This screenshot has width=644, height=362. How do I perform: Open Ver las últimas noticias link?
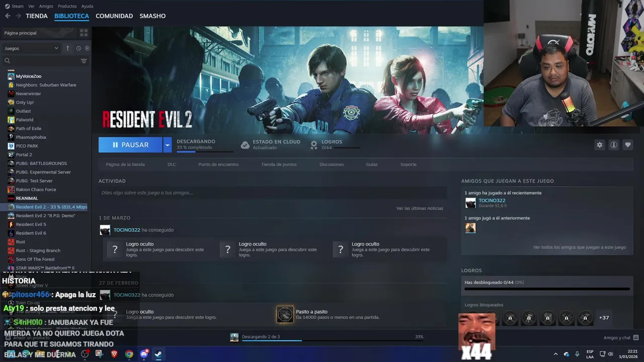click(420, 208)
